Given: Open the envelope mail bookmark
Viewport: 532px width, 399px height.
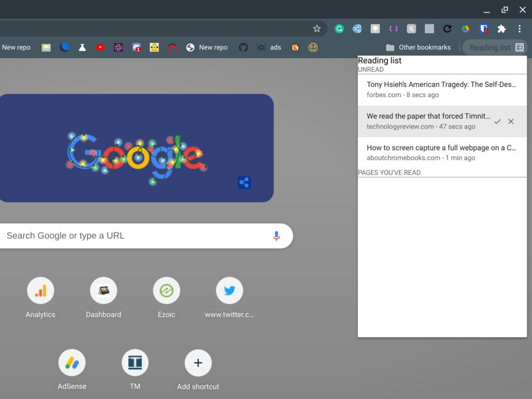Looking at the screenshot, I should point(46,47).
